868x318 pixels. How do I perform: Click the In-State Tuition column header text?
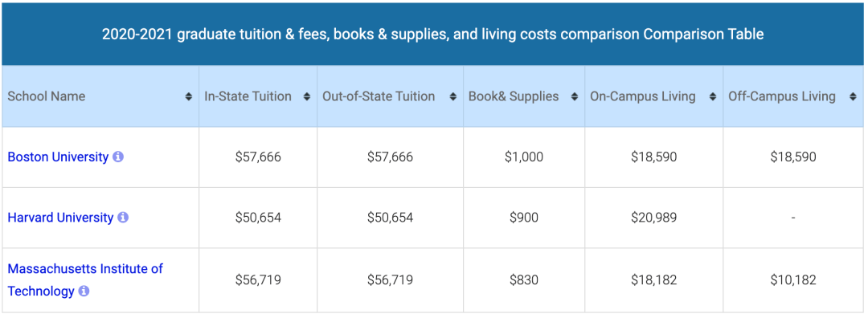pyautogui.click(x=248, y=96)
